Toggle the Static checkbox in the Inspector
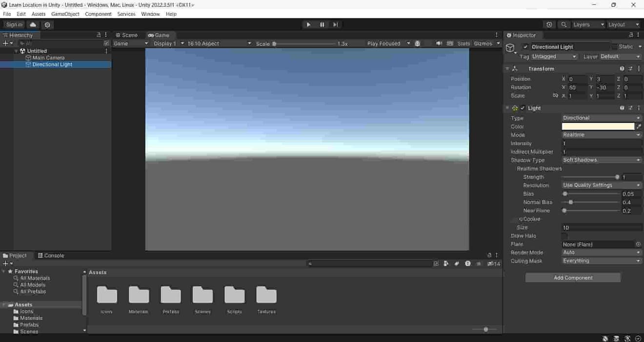This screenshot has height=342, width=644. pos(613,46)
